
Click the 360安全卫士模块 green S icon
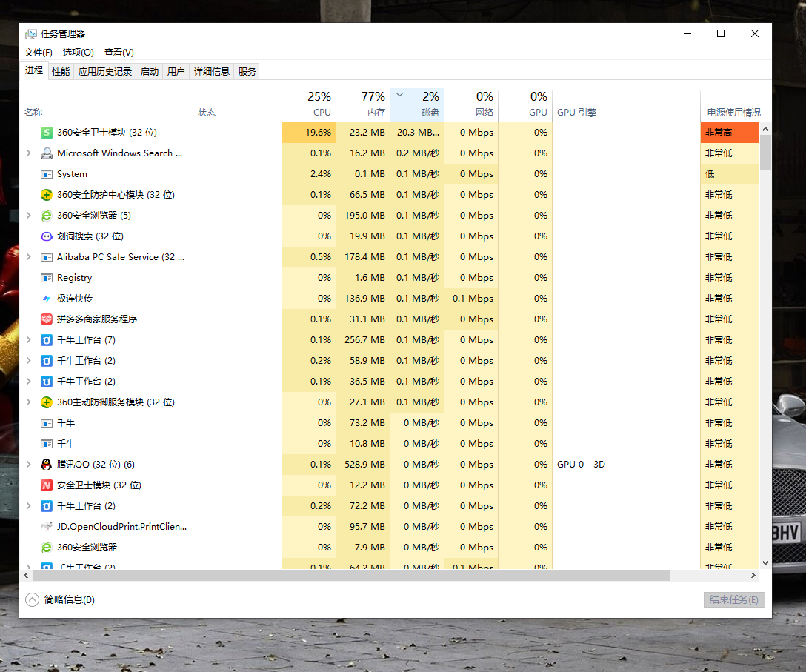pyautogui.click(x=46, y=133)
